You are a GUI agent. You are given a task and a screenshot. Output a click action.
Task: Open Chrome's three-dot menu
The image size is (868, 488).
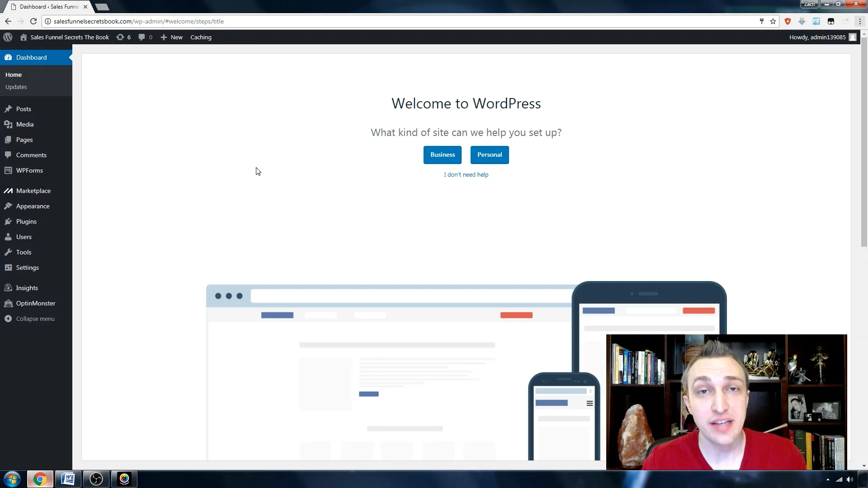[860, 21]
